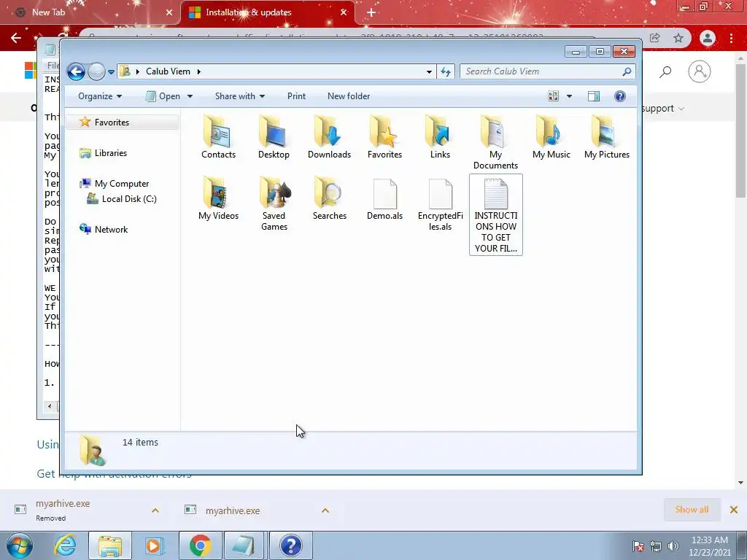Open Chrome profile avatar icon

click(708, 38)
